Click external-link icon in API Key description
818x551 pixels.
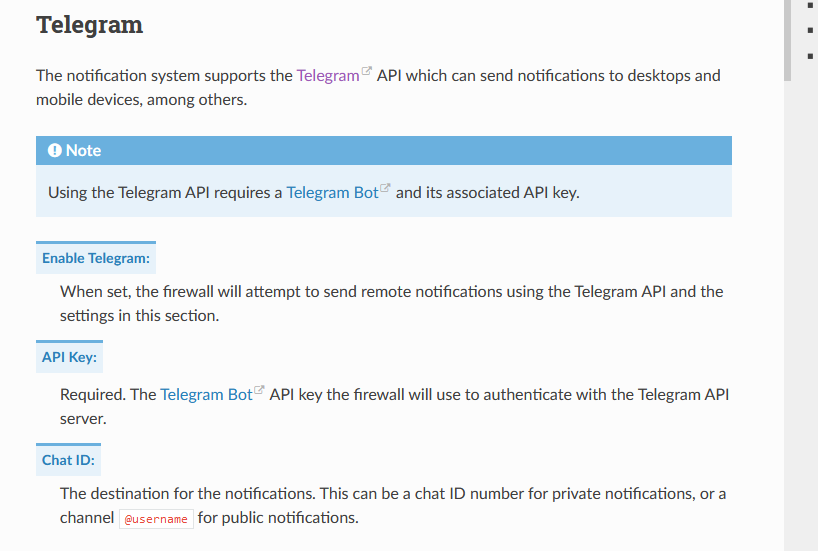259,391
